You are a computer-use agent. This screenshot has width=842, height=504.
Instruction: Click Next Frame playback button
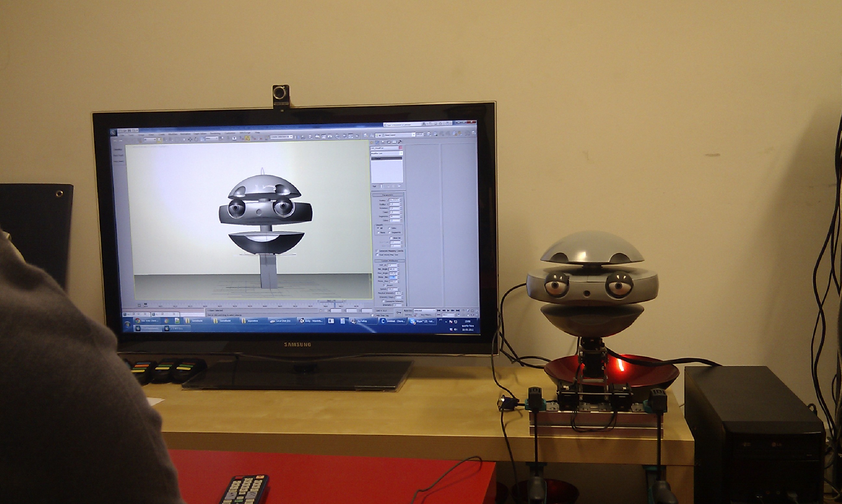453,310
